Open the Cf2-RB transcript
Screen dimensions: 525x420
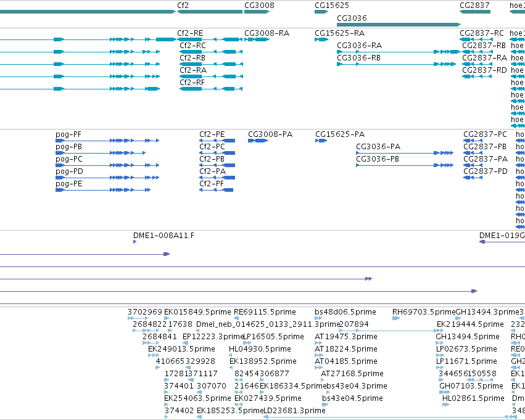[x=211, y=64]
